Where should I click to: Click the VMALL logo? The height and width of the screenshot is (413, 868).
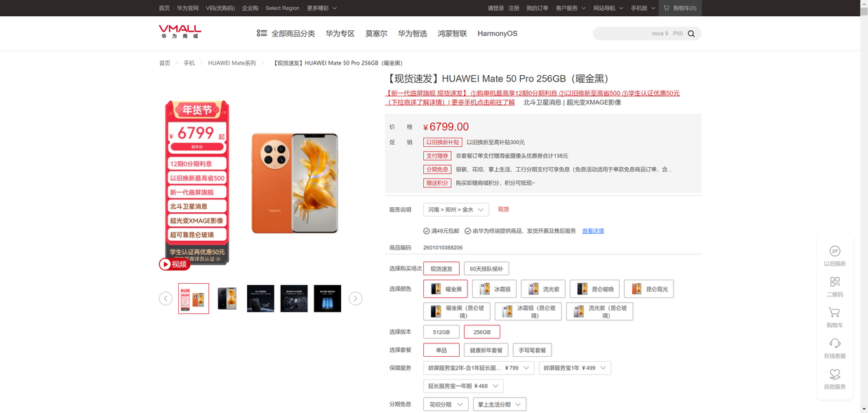(180, 32)
